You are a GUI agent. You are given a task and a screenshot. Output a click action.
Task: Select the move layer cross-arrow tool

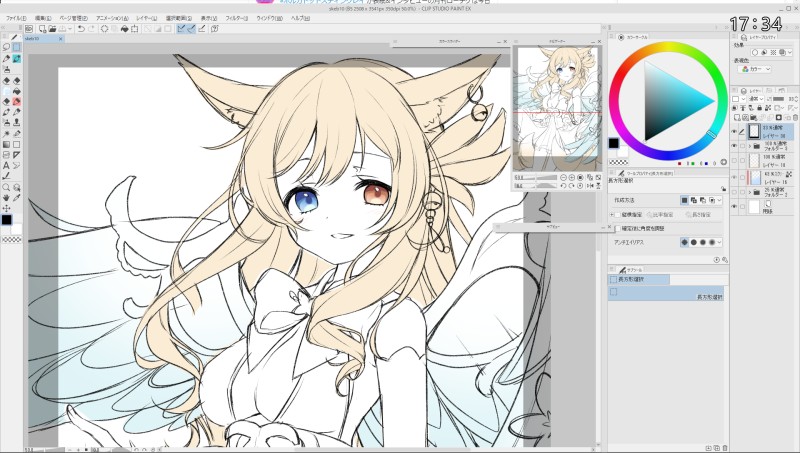click(6, 208)
